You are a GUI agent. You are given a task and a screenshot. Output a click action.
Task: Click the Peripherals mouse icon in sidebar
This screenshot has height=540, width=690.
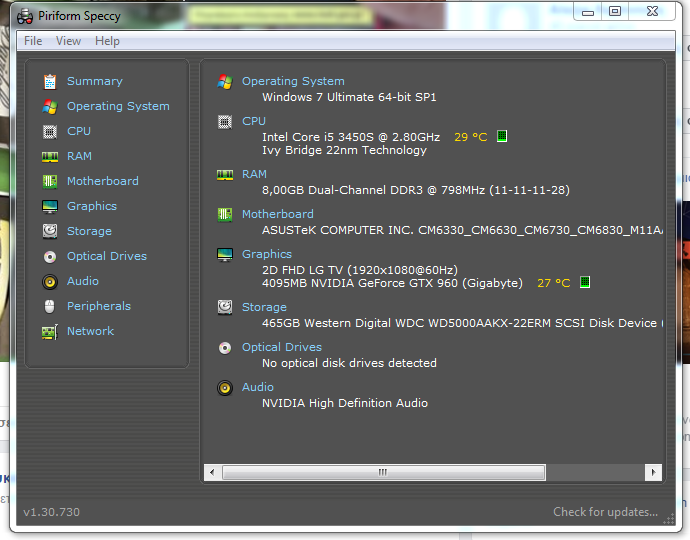[x=50, y=306]
